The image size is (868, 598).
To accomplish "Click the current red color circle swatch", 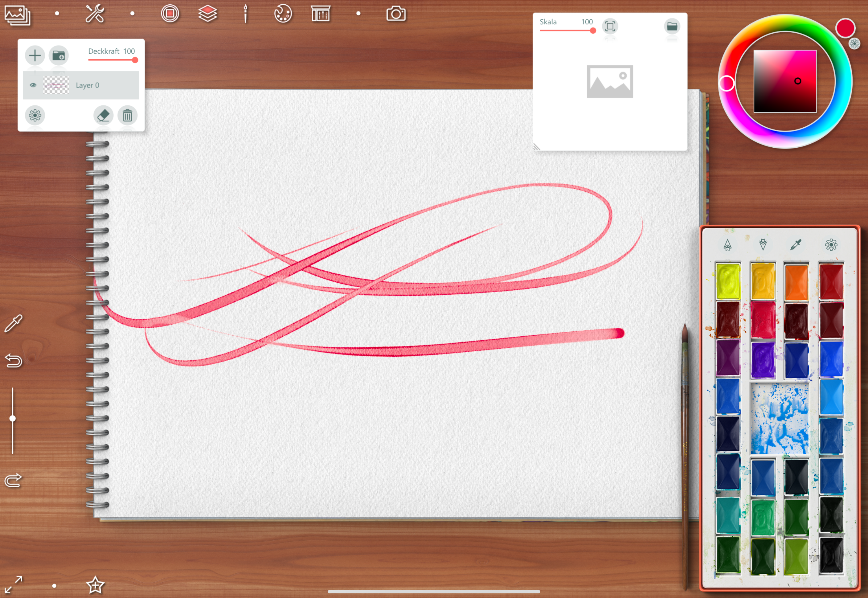I will coord(845,28).
